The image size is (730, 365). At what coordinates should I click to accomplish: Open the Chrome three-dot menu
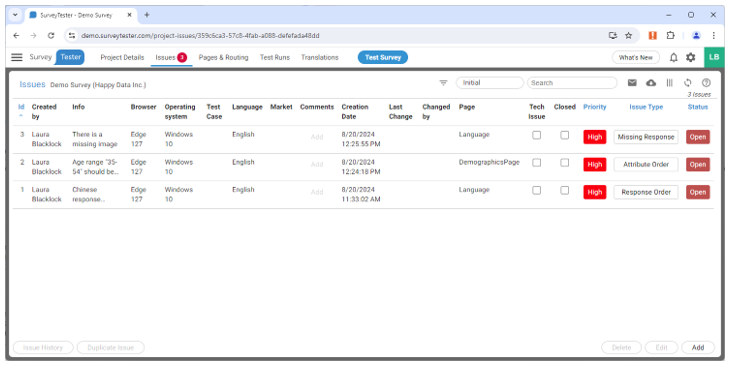tap(714, 35)
